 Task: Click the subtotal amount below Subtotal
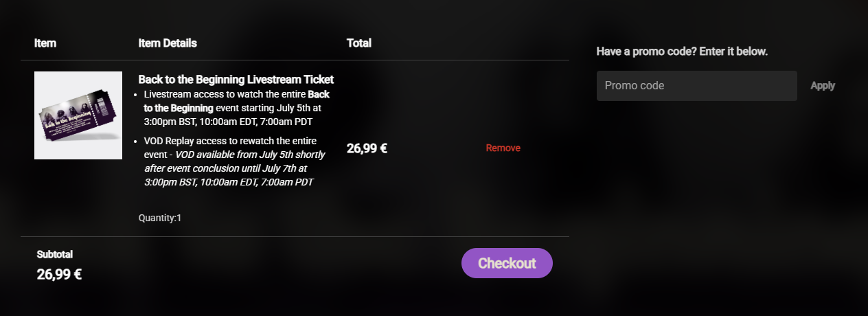59,275
